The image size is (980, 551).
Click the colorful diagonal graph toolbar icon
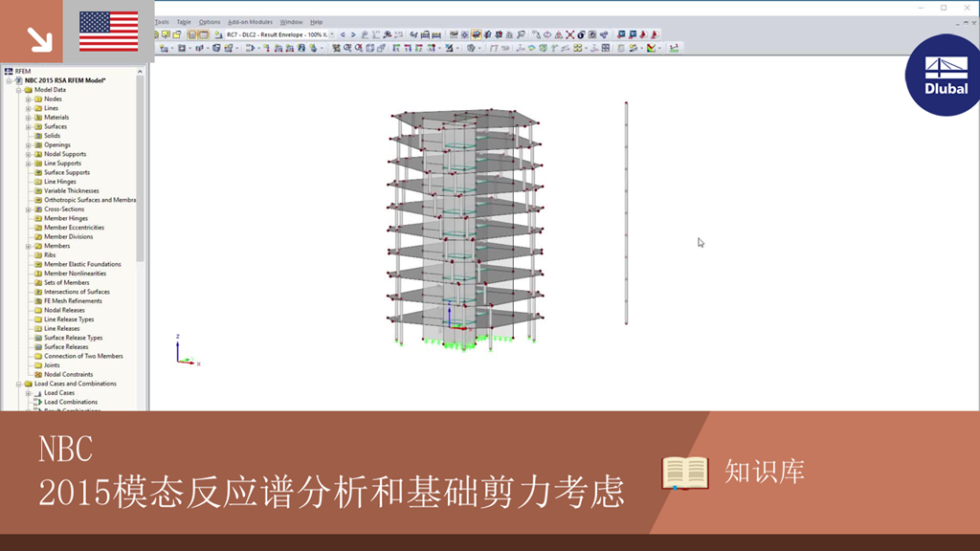[651, 48]
